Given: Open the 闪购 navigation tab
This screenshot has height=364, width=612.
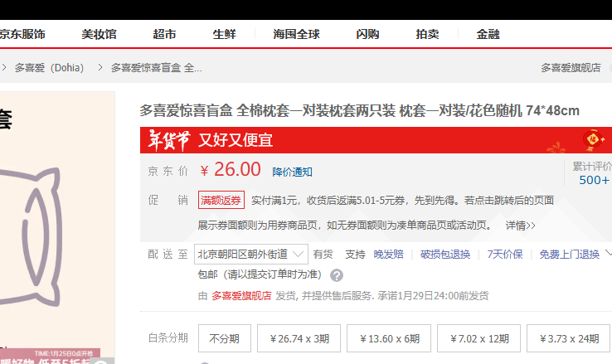Looking at the screenshot, I should (x=367, y=34).
